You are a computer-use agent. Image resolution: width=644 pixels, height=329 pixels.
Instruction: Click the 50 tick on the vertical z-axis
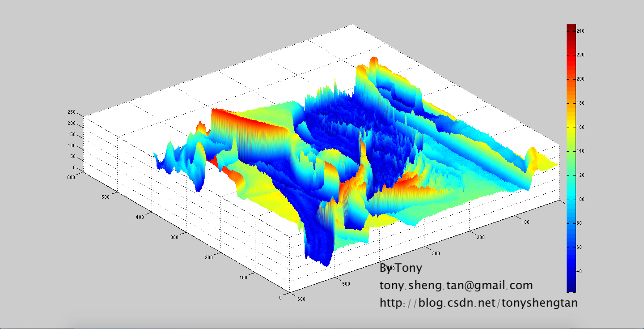point(73,157)
